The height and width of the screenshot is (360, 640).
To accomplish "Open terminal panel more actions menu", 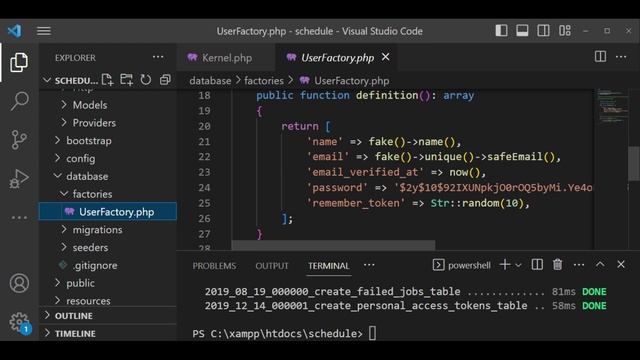I will (579, 265).
